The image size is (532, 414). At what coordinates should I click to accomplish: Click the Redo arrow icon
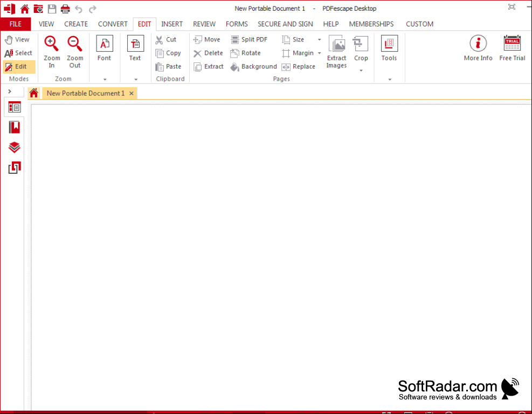[92, 9]
